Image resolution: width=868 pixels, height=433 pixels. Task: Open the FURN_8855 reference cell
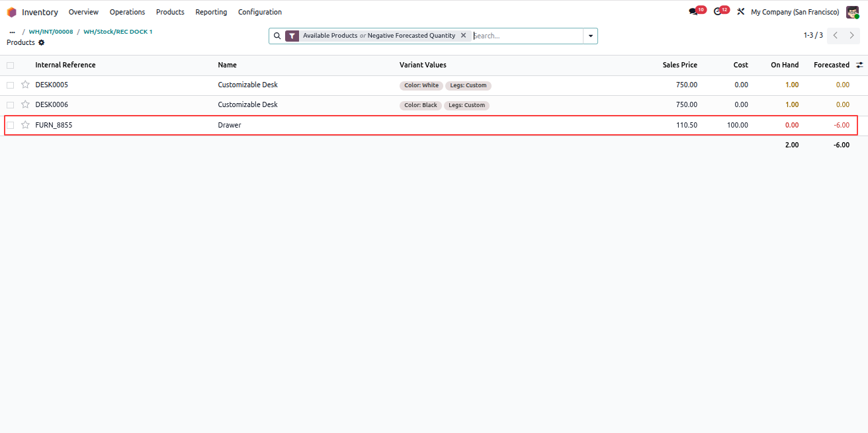(54, 125)
